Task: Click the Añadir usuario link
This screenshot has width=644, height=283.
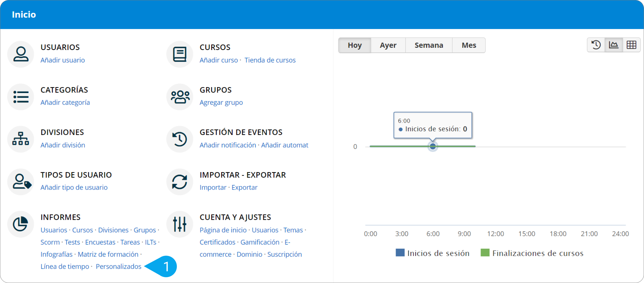Action: (63, 60)
